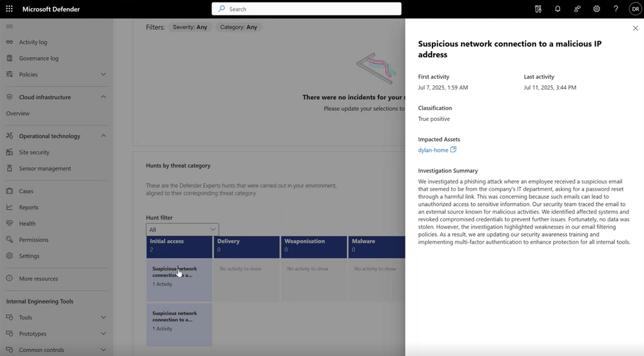Viewport: 644px width, 356px height.
Task: Open the Hunt filter All dropdown
Action: (x=182, y=229)
